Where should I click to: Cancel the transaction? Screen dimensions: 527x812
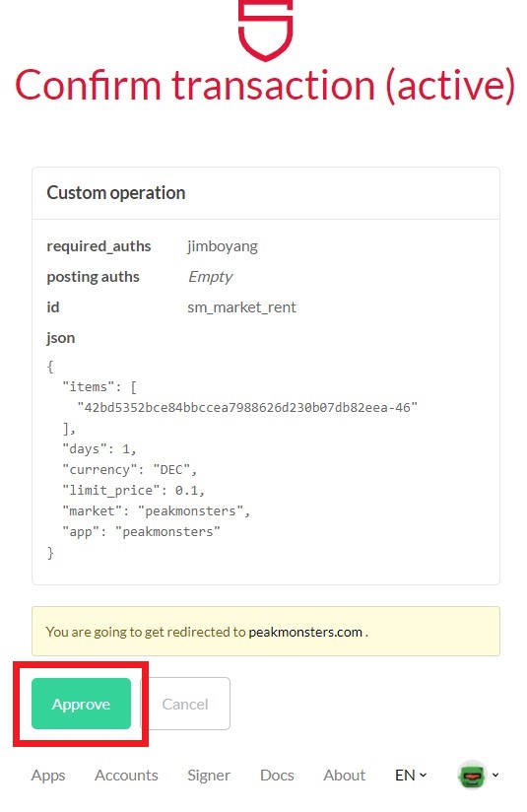point(185,704)
